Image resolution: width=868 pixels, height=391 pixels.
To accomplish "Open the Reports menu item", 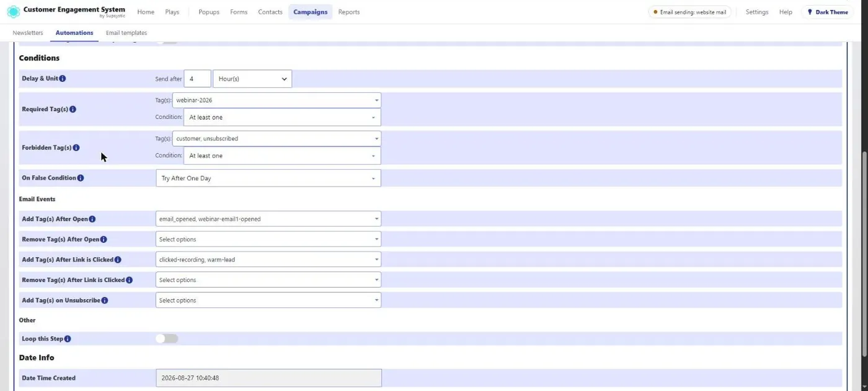I will (x=349, y=12).
